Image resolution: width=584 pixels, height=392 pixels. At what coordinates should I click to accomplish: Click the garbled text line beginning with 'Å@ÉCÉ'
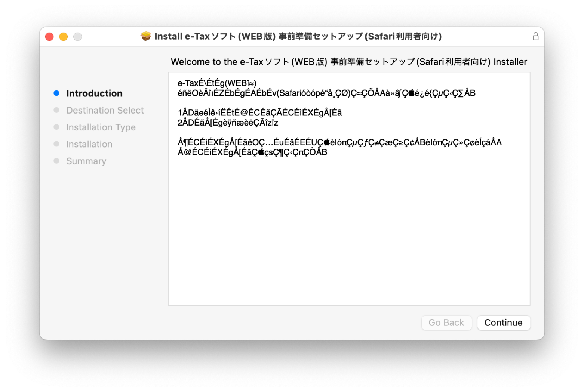252,152
